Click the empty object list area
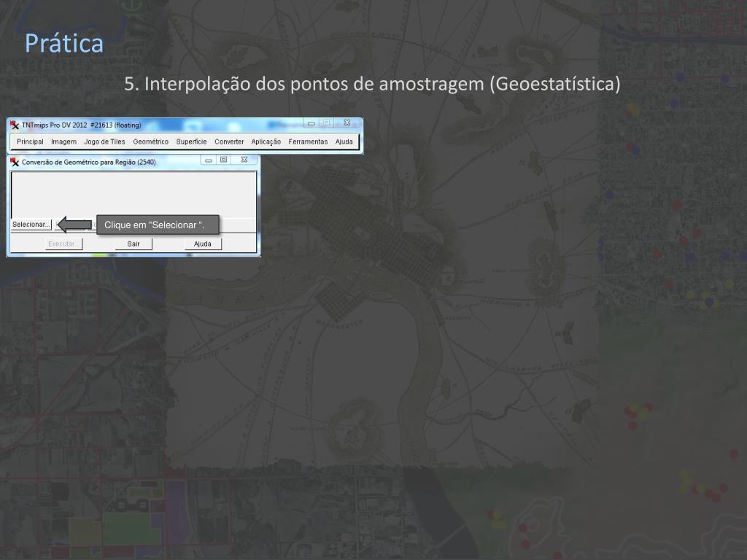Image resolution: width=747 pixels, height=560 pixels. pyautogui.click(x=133, y=194)
